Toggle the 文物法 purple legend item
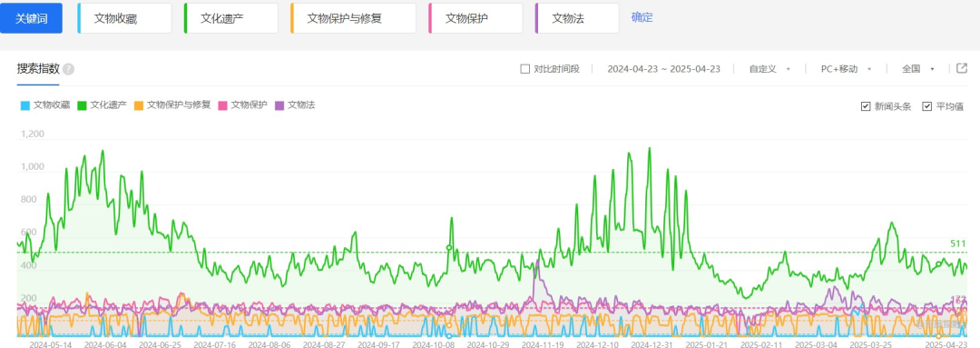Image resolution: width=980 pixels, height=348 pixels. [x=295, y=105]
